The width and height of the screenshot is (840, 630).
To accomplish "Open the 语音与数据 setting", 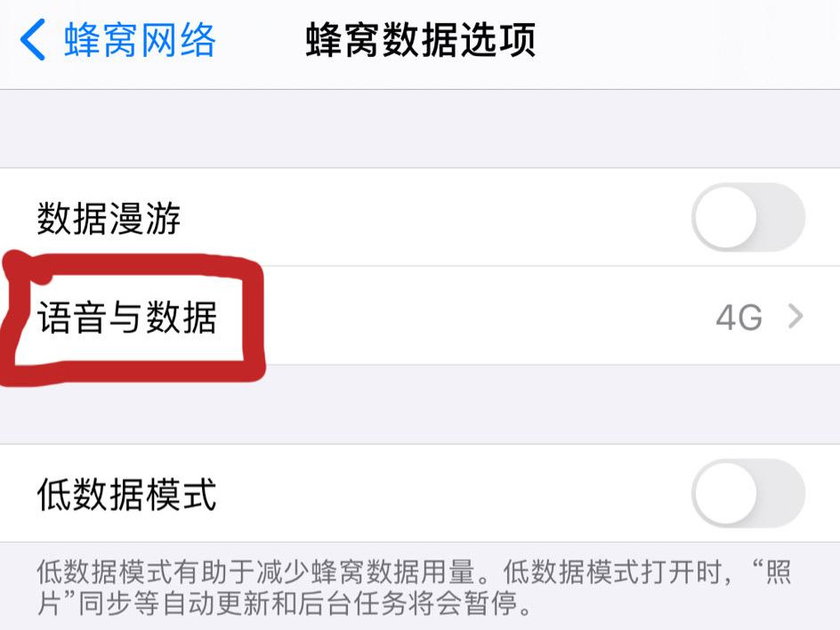I will [x=420, y=316].
